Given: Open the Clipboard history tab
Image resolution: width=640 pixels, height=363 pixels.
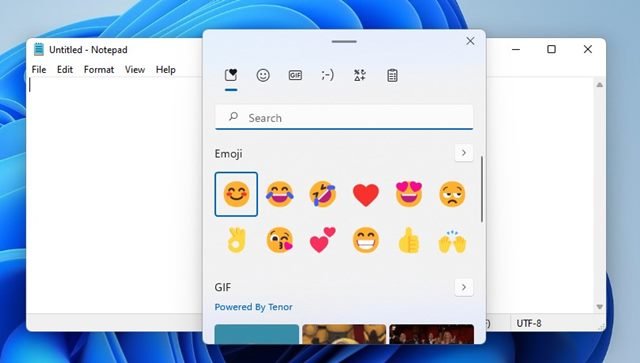Looking at the screenshot, I should coord(392,75).
